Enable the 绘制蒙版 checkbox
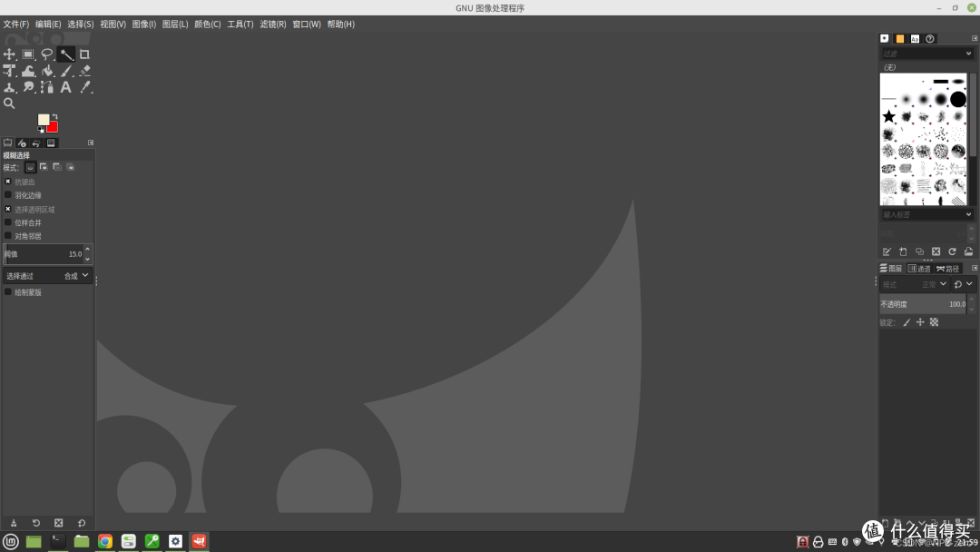 point(8,292)
